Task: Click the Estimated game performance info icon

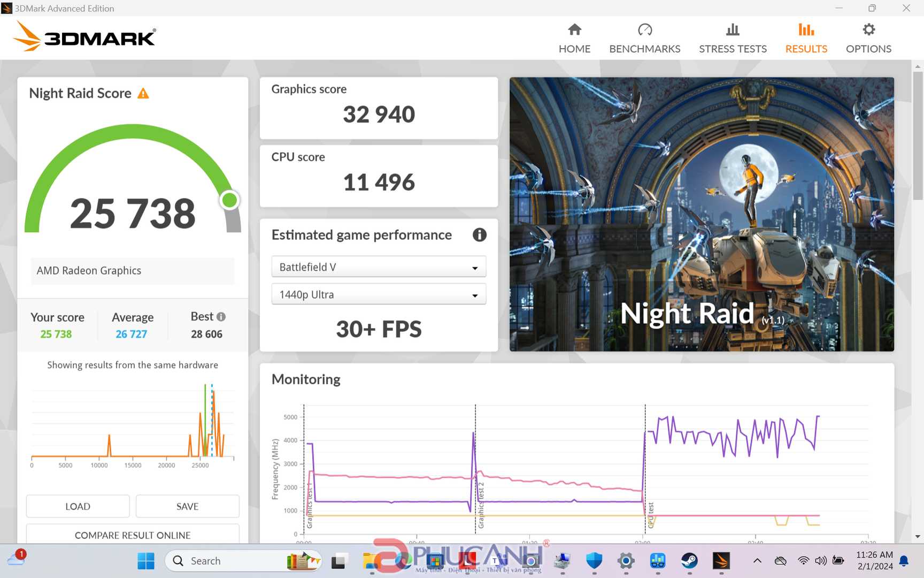Action: pos(479,235)
